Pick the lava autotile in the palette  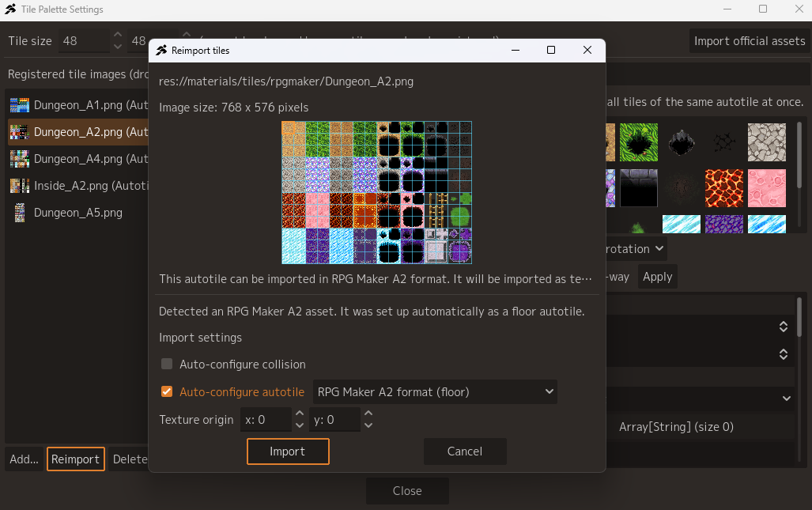pyautogui.click(x=724, y=188)
